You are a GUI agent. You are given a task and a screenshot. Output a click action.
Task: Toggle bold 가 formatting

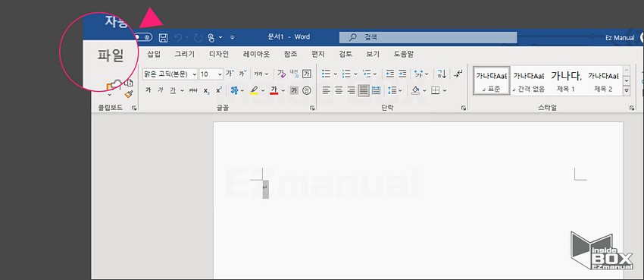pos(148,90)
